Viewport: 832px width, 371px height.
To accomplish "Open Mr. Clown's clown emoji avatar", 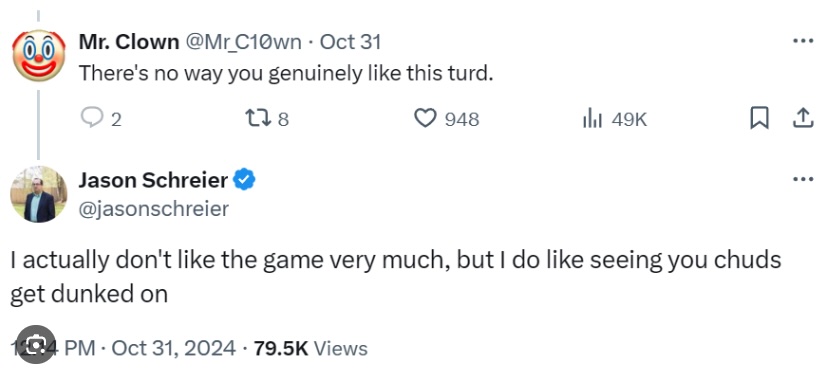I will coord(38,55).
